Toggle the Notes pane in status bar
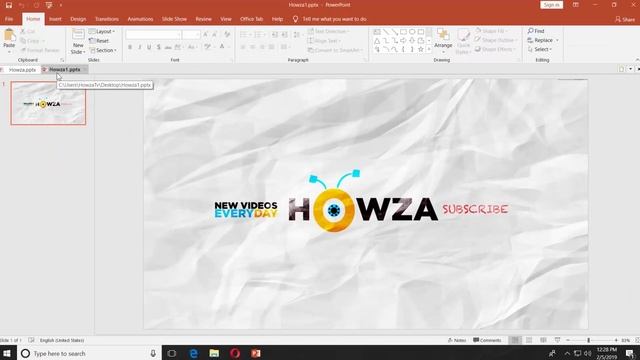This screenshot has width=640, height=360. pyautogui.click(x=457, y=340)
